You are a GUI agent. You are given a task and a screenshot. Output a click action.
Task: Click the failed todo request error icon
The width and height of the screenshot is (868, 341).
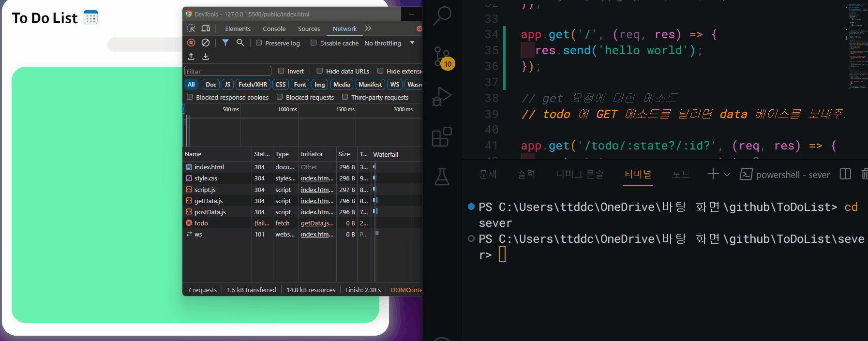tap(189, 223)
